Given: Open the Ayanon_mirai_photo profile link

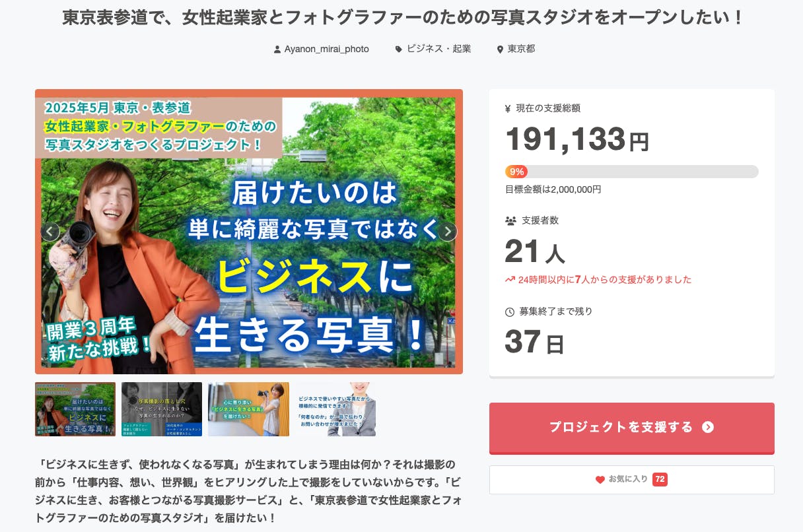Looking at the screenshot, I should 326,50.
